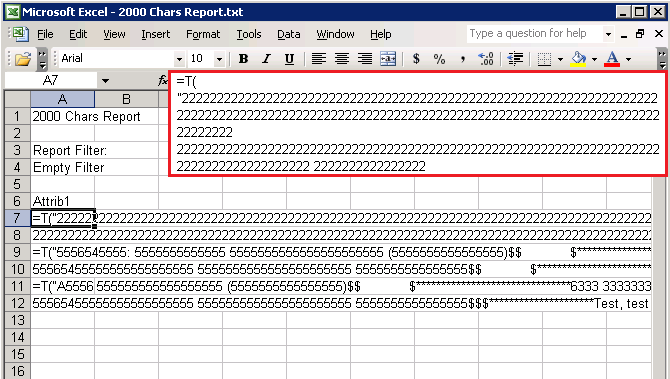Expand Formatting toolbar options at right end
The width and height of the screenshot is (670, 379).
661,59
